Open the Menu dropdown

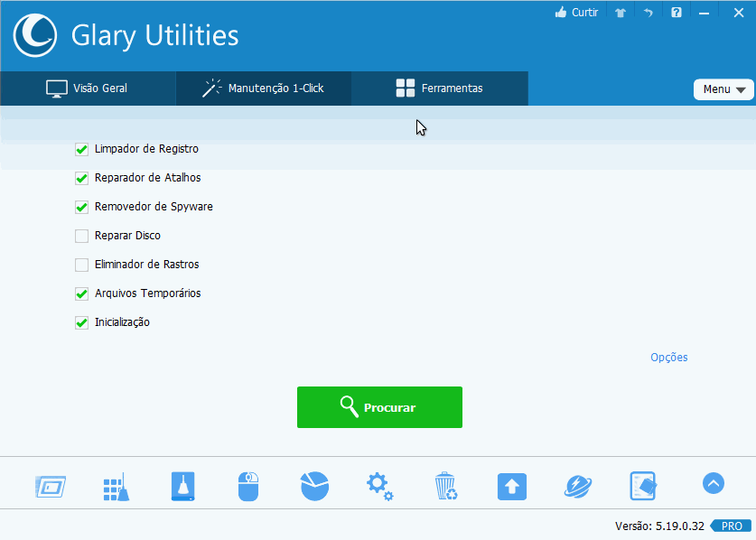pos(723,89)
